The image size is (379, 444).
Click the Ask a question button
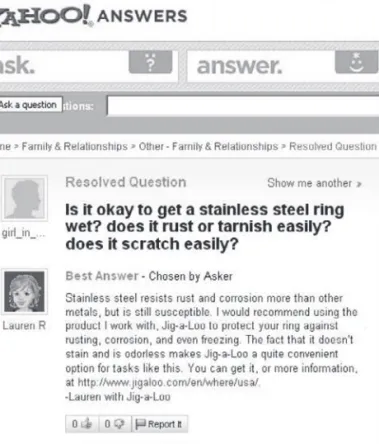(30, 105)
